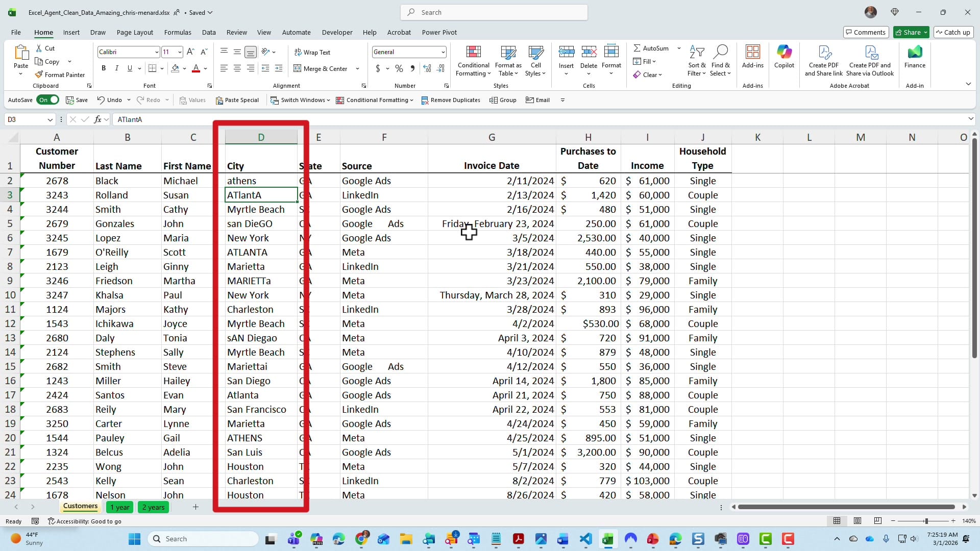The image size is (980, 551).
Task: Click Increase Decimal icon
Action: pos(427,68)
